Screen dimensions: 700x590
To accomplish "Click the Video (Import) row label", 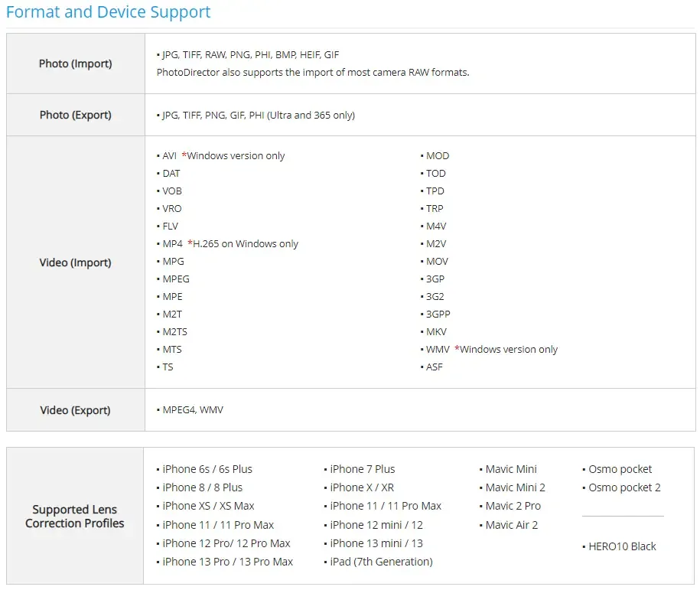I will (75, 262).
